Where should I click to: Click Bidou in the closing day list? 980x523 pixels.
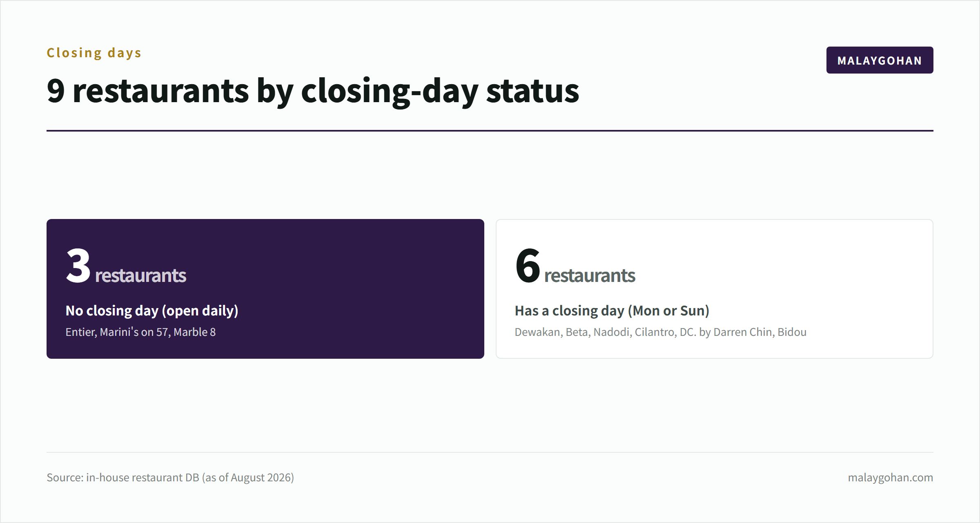pyautogui.click(x=792, y=332)
